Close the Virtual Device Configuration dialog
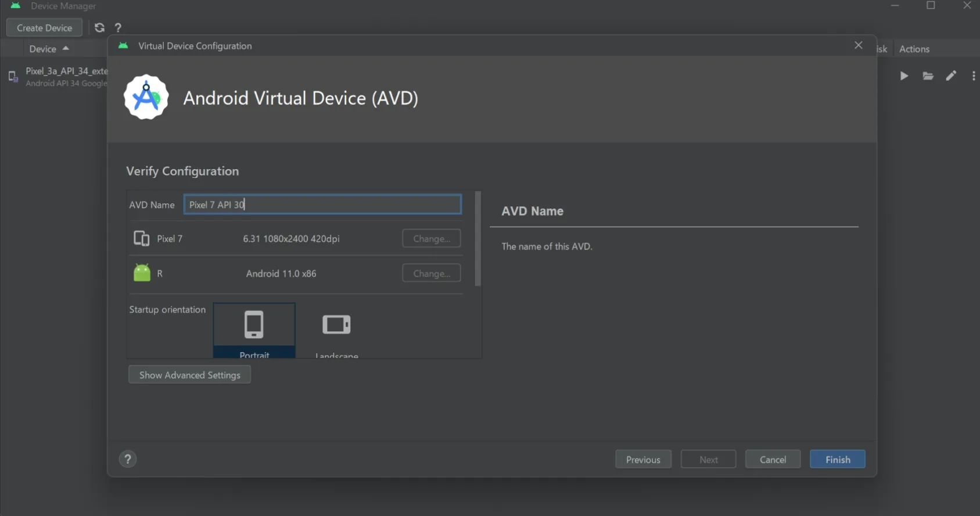The width and height of the screenshot is (980, 516). [x=858, y=45]
